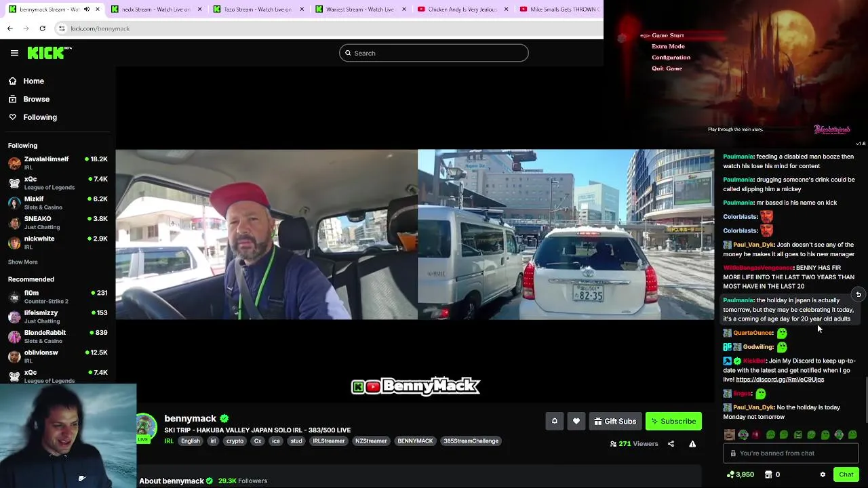The height and width of the screenshot is (488, 868).
Task: Share the stream using the share icon
Action: (x=671, y=444)
